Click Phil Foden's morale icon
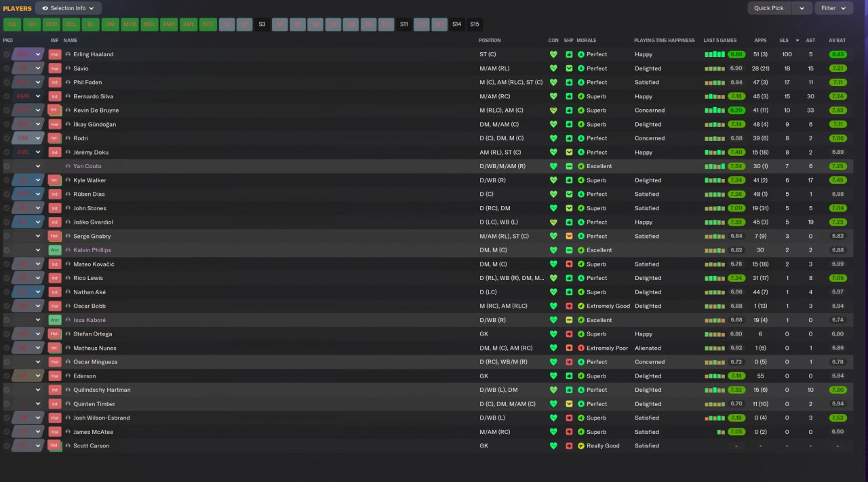 [580, 82]
